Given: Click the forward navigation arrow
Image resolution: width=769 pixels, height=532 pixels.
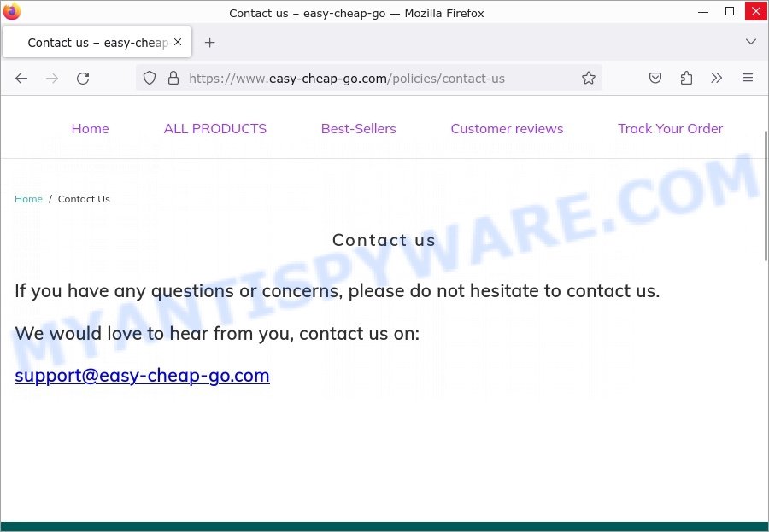Looking at the screenshot, I should coord(52,78).
